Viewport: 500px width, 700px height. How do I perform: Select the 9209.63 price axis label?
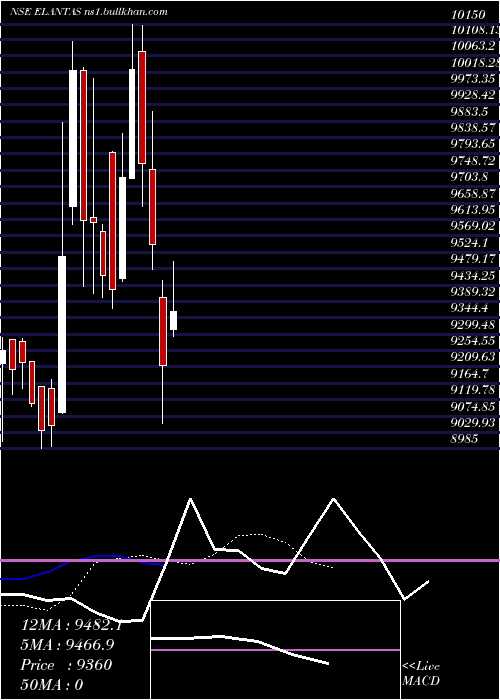473,357
